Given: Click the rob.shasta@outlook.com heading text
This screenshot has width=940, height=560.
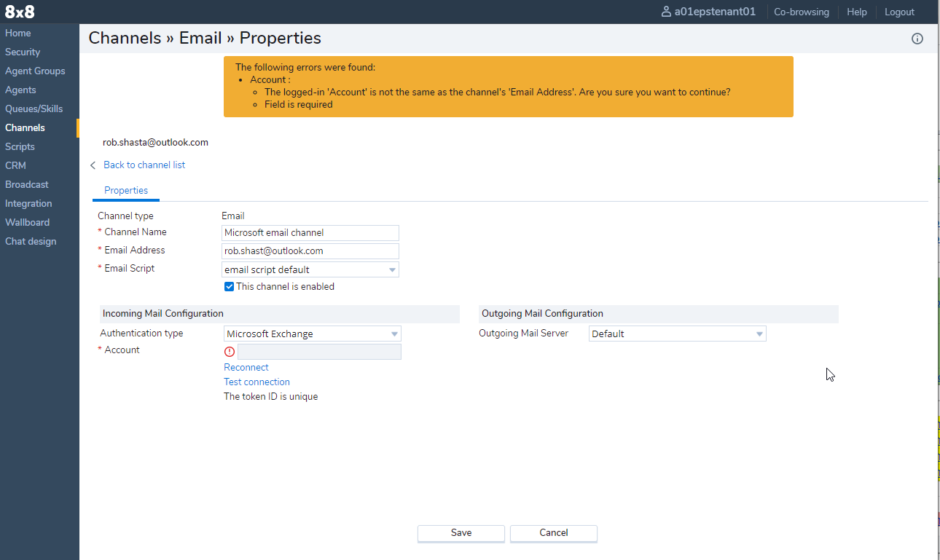Looking at the screenshot, I should point(155,143).
